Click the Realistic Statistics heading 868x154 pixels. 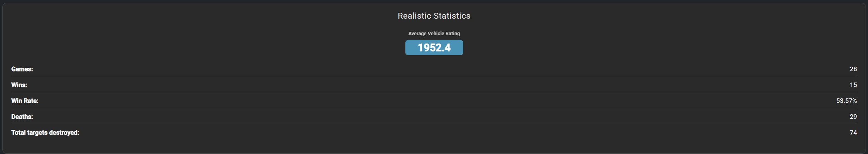(x=434, y=16)
